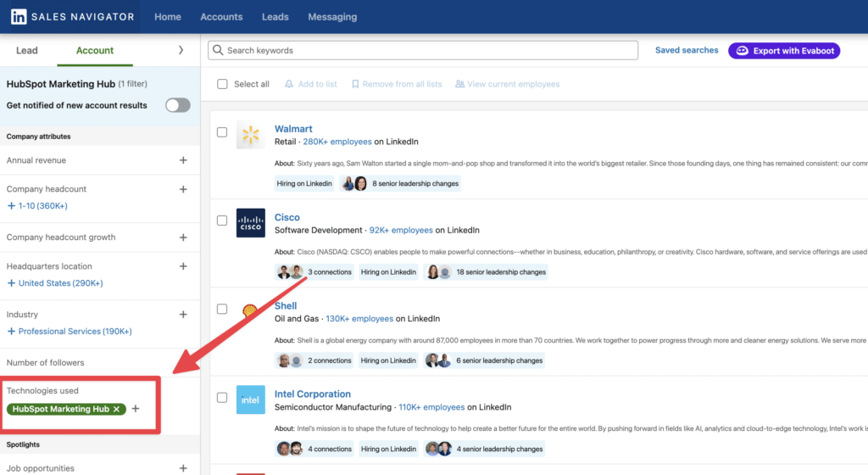Open Intel Corporation logo

[x=251, y=400]
